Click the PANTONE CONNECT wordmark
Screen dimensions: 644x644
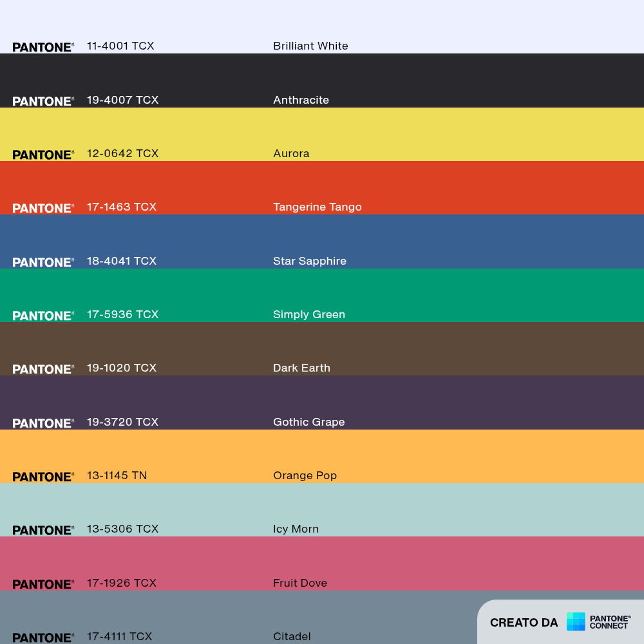click(610, 622)
